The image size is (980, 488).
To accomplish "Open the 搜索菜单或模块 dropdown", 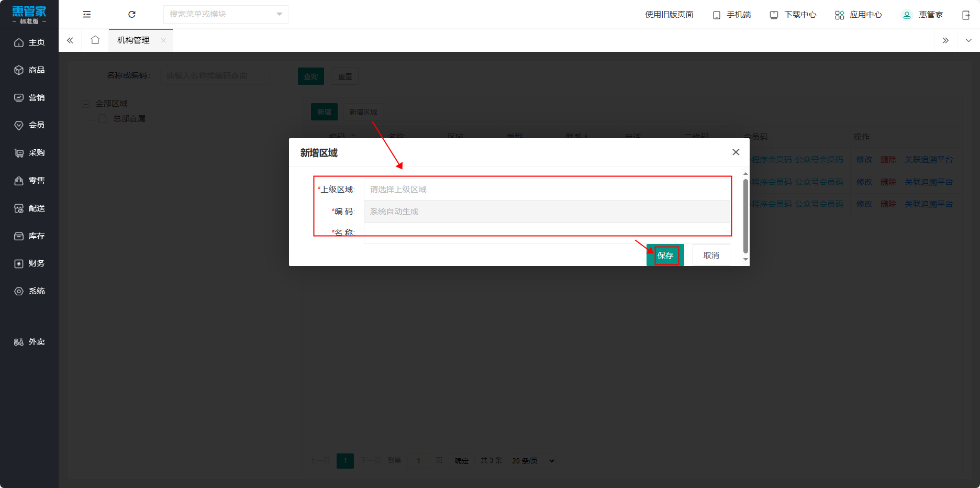I will [226, 14].
